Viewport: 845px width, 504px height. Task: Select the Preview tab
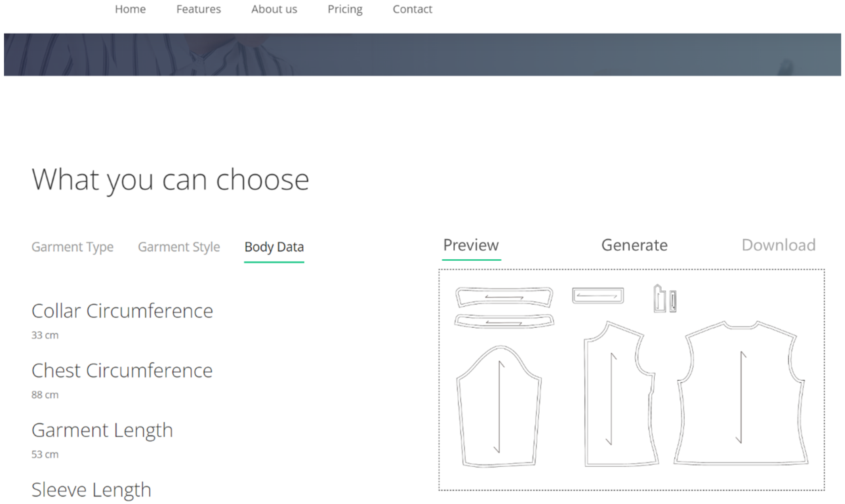(471, 245)
